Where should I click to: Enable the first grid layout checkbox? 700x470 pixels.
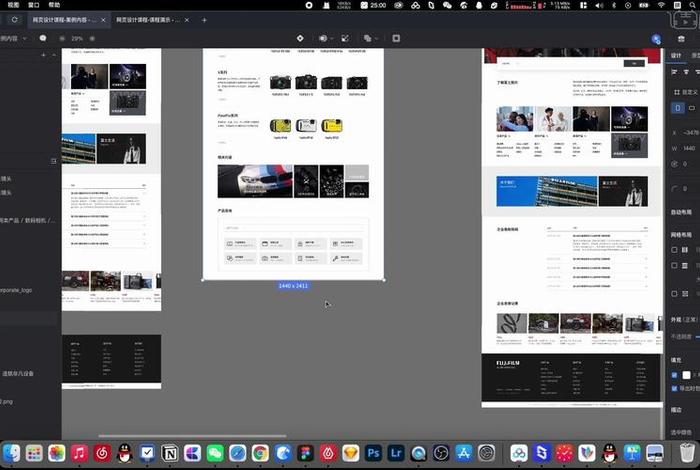[x=674, y=250]
